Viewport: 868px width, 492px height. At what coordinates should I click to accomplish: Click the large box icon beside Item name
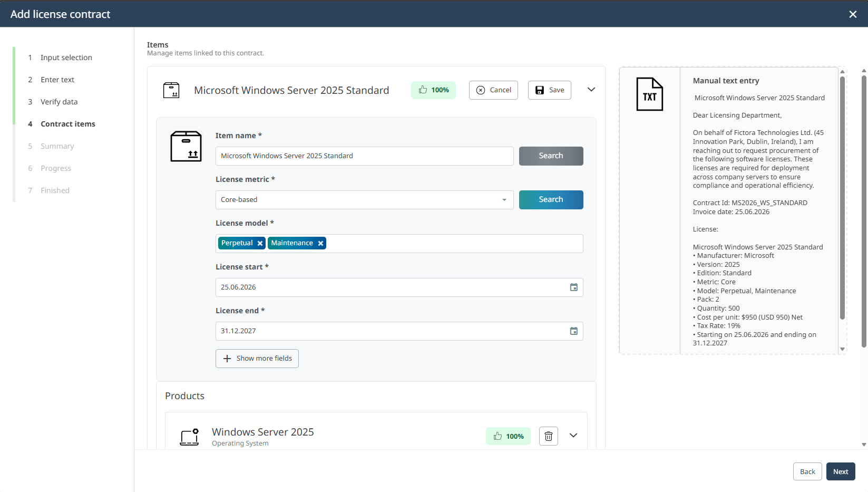coord(186,146)
